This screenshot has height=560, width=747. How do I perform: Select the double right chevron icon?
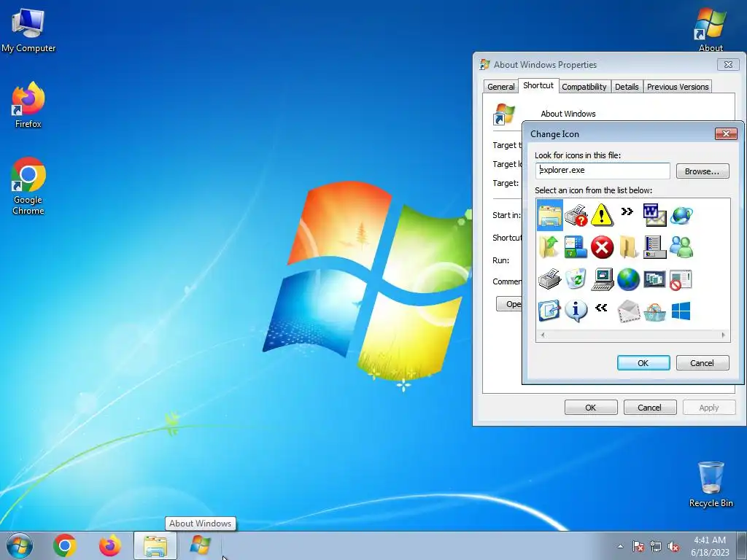(x=627, y=211)
